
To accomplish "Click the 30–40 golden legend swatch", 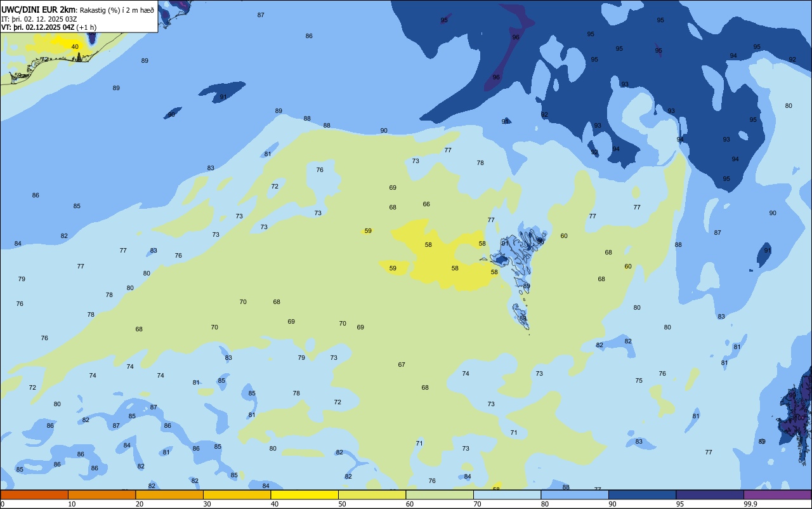I will click(x=237, y=494).
